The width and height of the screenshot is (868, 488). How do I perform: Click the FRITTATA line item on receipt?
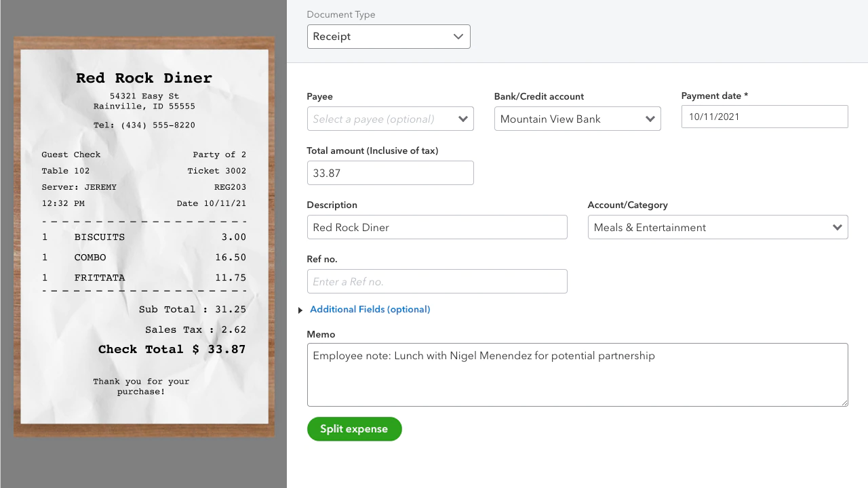(100, 278)
